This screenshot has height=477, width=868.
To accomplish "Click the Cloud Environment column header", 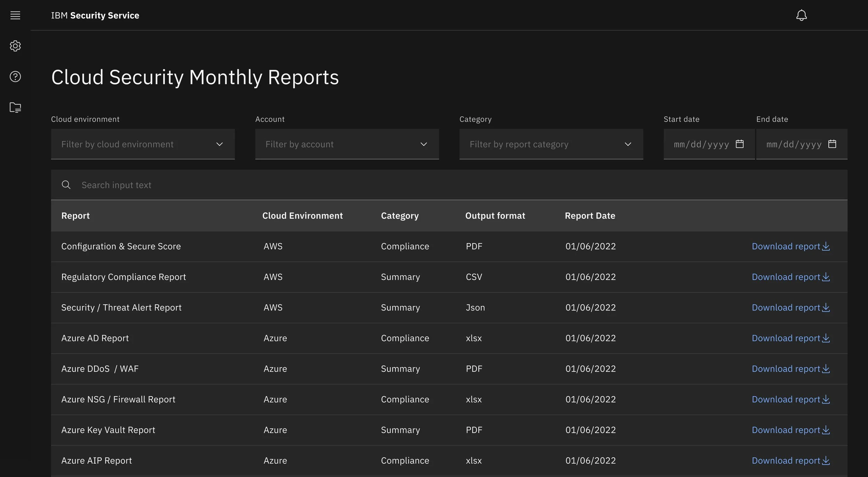I will 302,216.
